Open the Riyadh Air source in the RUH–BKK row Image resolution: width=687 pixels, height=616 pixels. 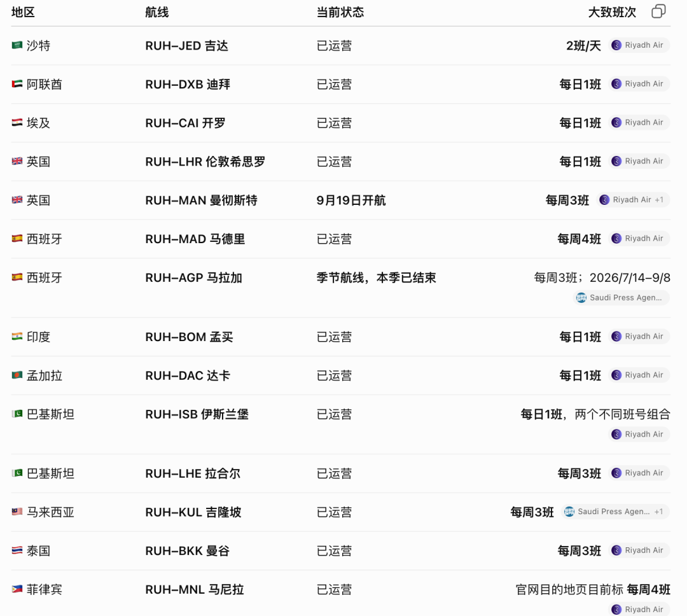click(639, 550)
